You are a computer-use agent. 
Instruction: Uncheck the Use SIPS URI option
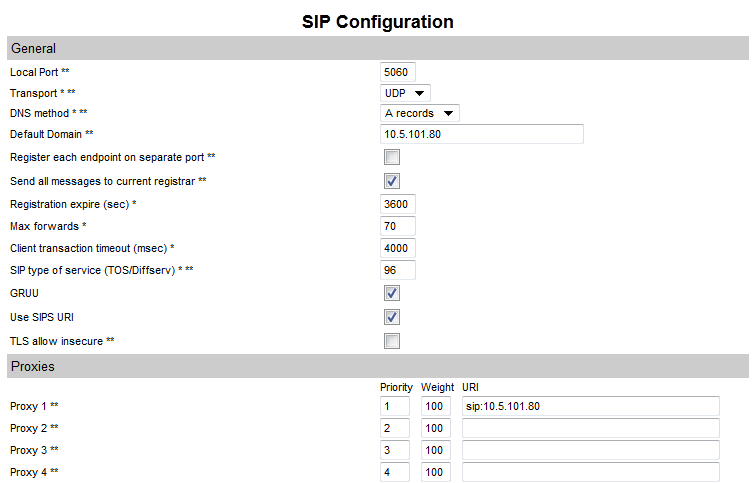(x=392, y=317)
